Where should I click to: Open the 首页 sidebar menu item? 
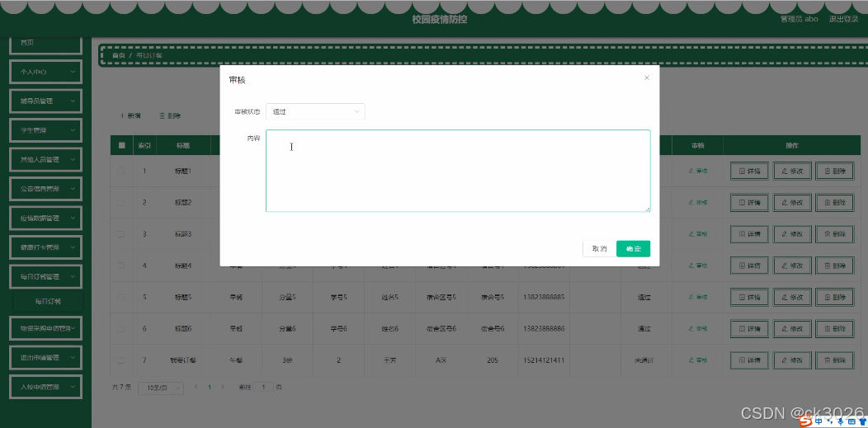click(x=45, y=44)
